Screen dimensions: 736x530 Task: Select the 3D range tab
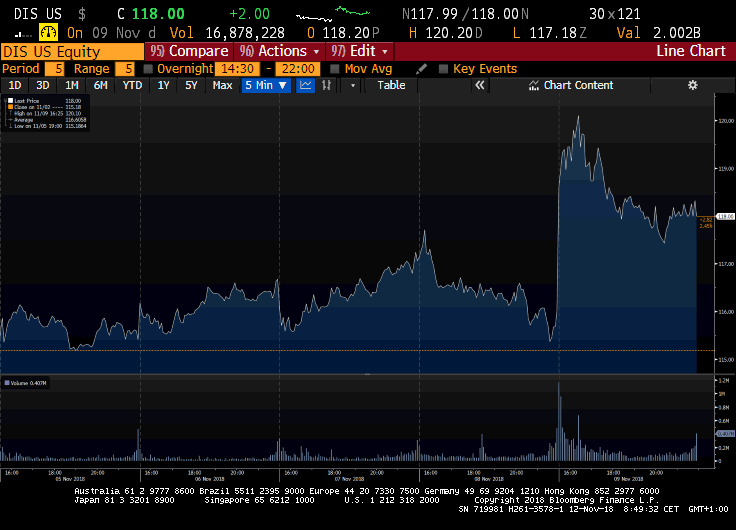pos(43,85)
